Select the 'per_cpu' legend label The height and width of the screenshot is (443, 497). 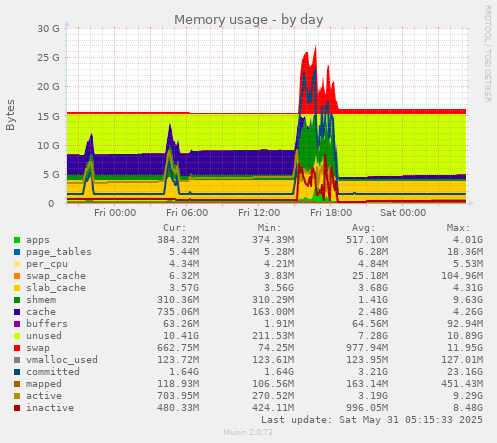(47, 264)
